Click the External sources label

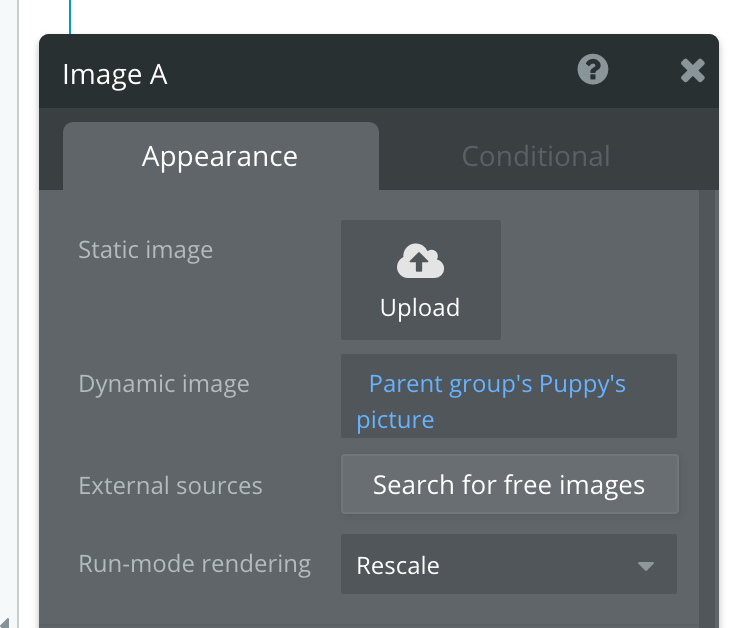[170, 486]
